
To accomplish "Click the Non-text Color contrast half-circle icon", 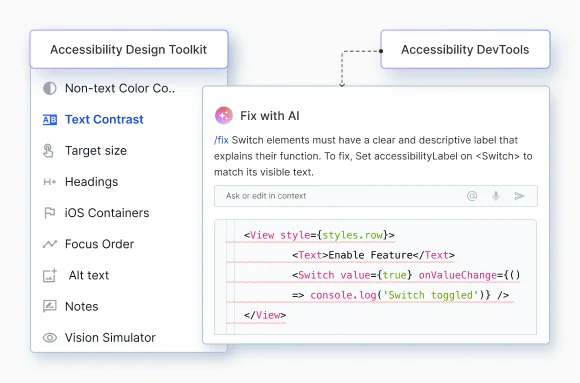I will coord(50,88).
